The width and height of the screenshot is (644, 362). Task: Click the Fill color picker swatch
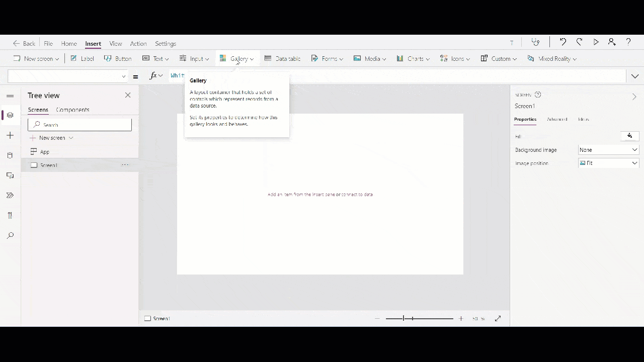[x=629, y=136]
